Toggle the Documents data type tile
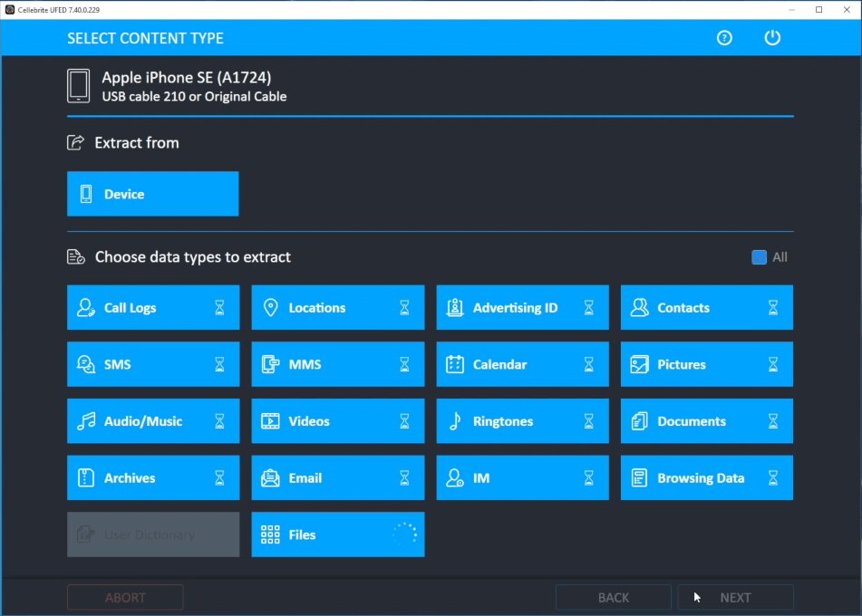 (706, 421)
